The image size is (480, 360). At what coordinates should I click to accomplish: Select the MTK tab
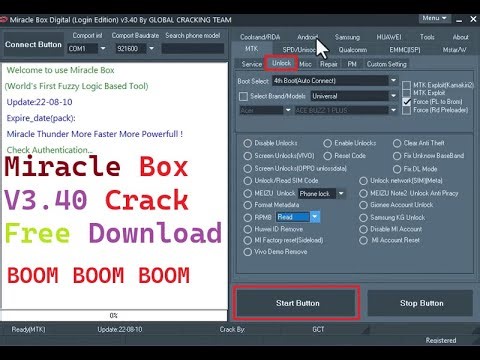click(x=251, y=49)
